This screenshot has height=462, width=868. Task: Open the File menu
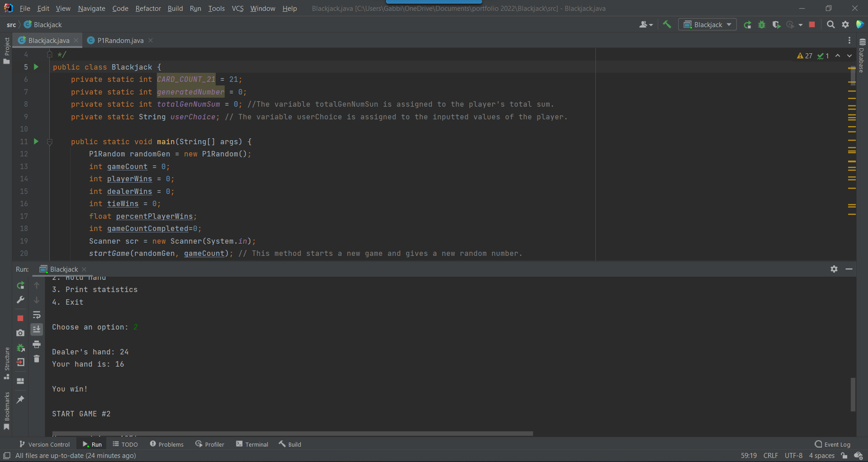pos(25,8)
